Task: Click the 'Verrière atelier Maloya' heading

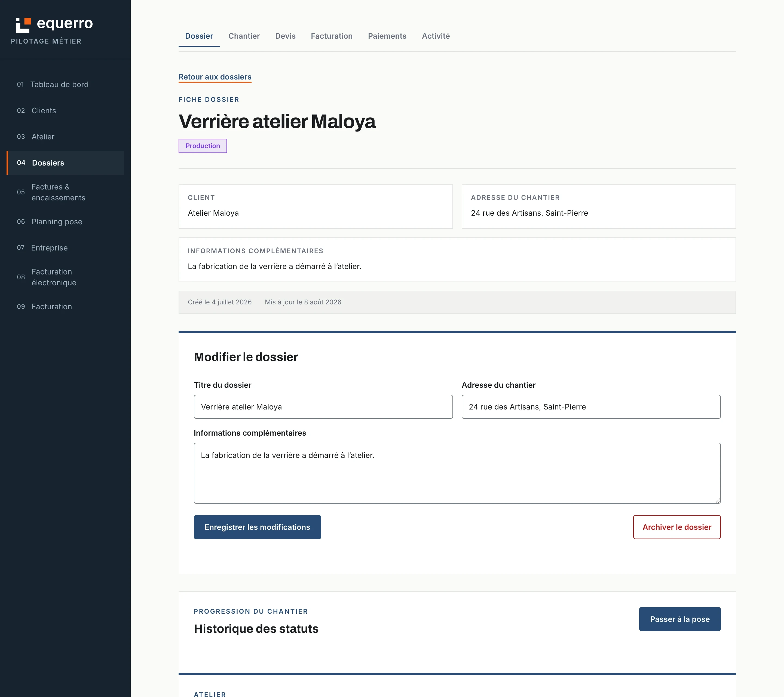Action: click(x=277, y=121)
